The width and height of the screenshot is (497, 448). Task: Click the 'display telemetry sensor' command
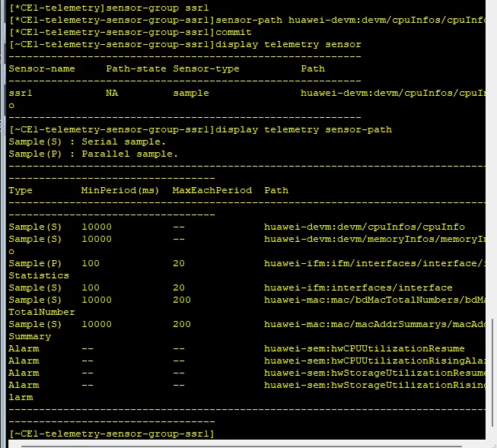[288, 44]
